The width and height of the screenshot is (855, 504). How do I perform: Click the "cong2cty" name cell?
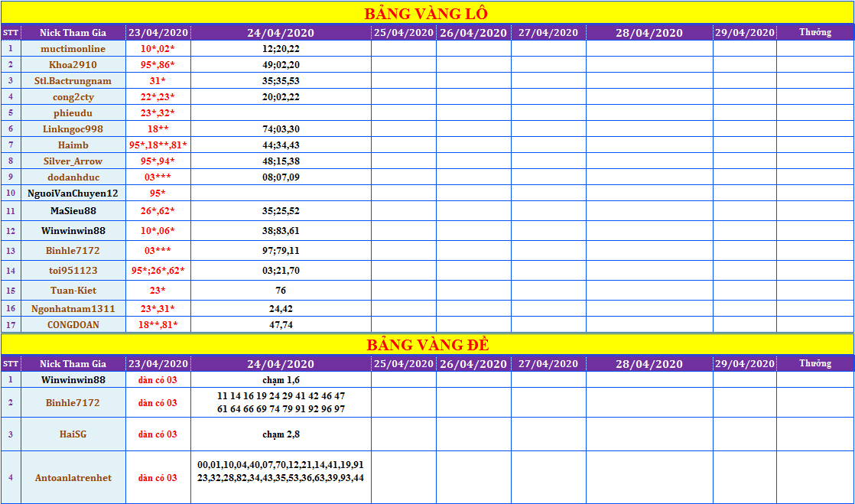click(73, 97)
